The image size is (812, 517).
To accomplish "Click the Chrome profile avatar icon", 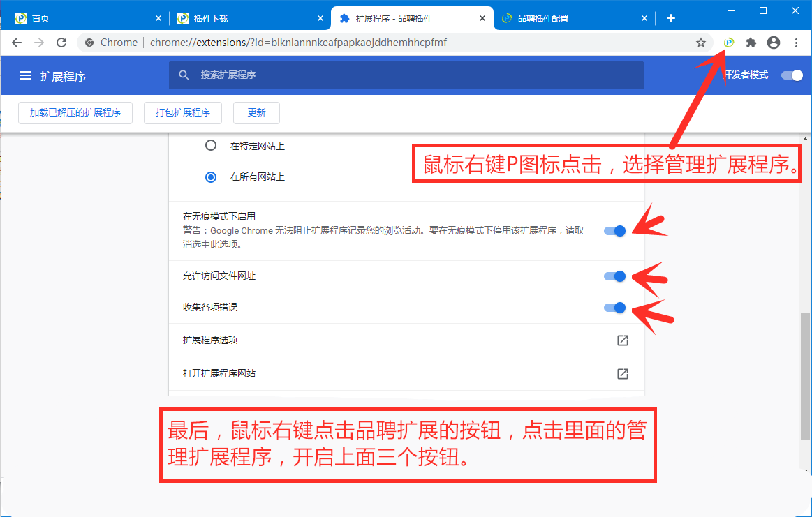I will point(773,43).
